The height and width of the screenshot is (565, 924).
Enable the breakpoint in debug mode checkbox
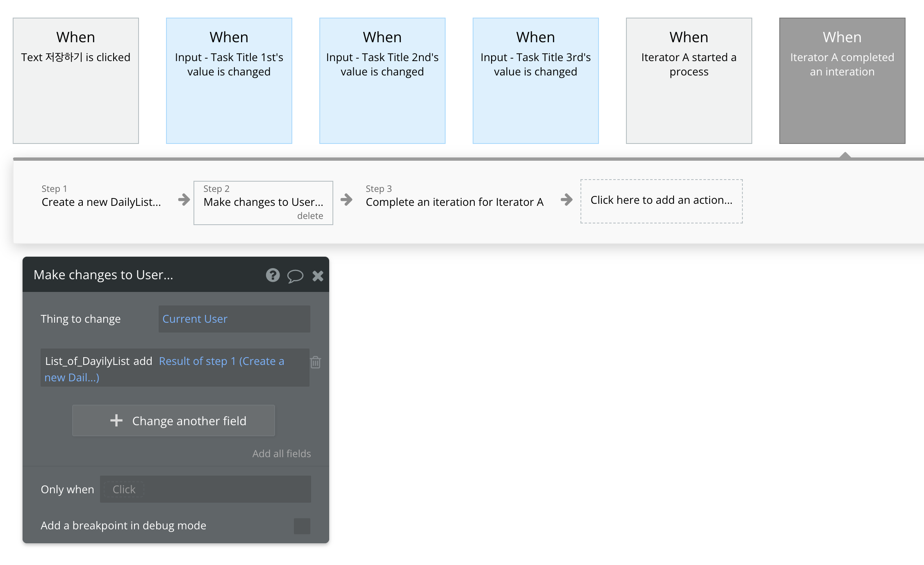(302, 526)
